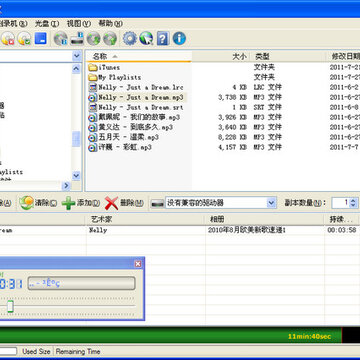Image resolution: width=360 pixels, height=360 pixels.
Task: Open settings via the blue gear icon
Action: pyautogui.click(x=130, y=39)
